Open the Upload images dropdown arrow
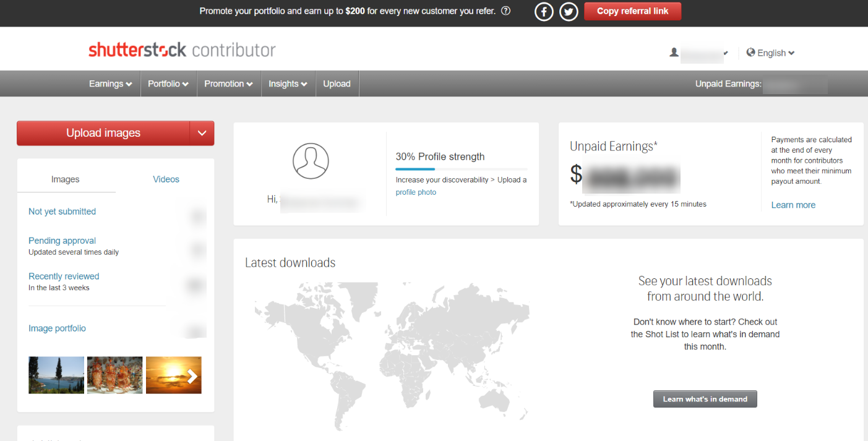Viewport: 868px width, 441px height. pyautogui.click(x=202, y=134)
